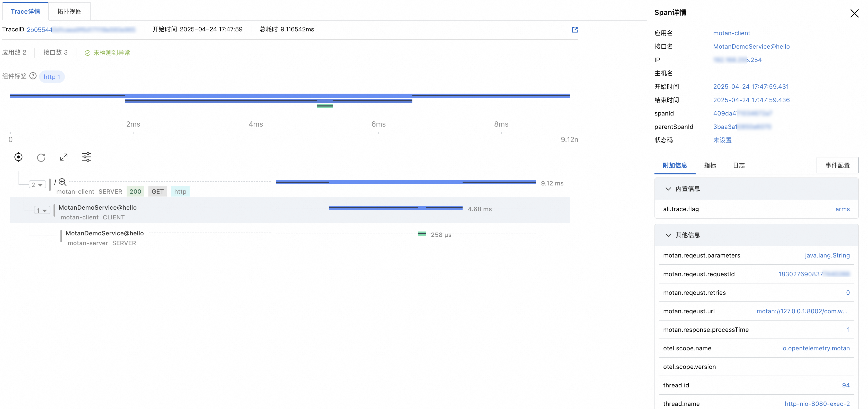Click the 应用数 2 summary text

(x=14, y=53)
